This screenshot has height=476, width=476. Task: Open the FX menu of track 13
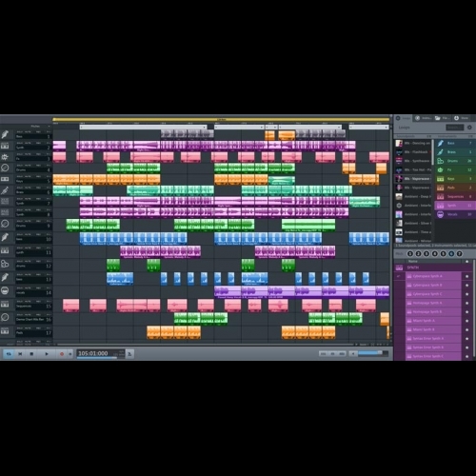[x=49, y=275]
